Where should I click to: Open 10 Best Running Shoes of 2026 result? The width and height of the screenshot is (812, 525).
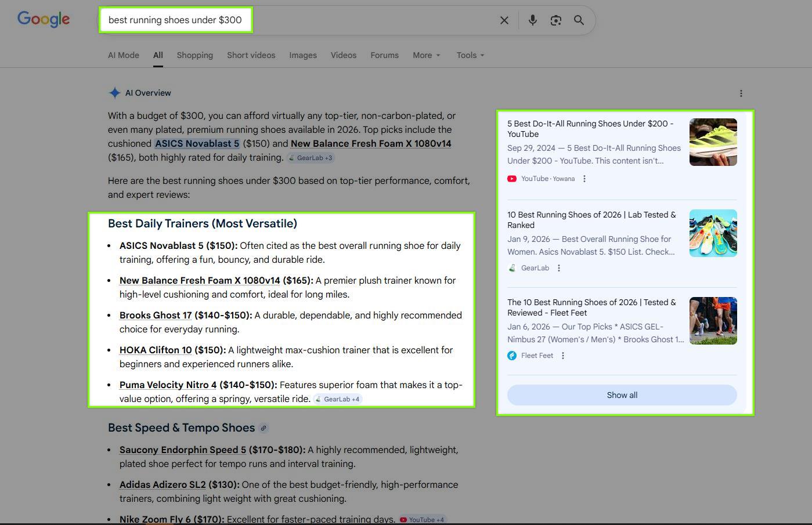591,220
